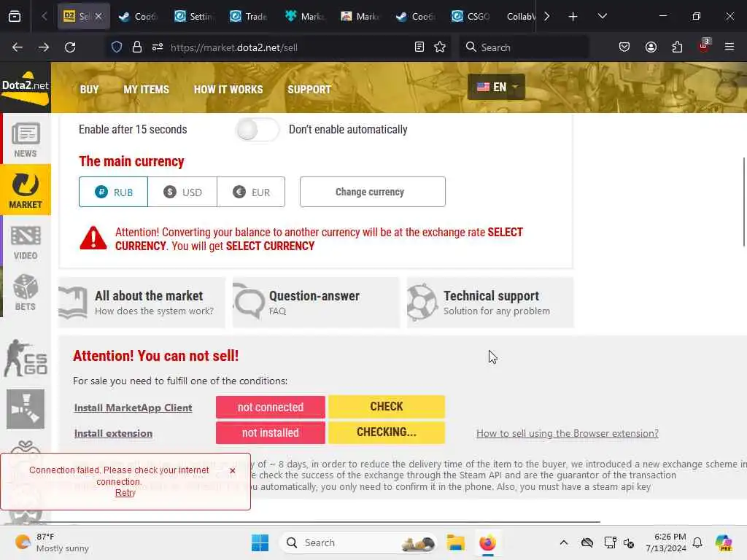Click the page vertical scrollbar

pyautogui.click(x=743, y=202)
